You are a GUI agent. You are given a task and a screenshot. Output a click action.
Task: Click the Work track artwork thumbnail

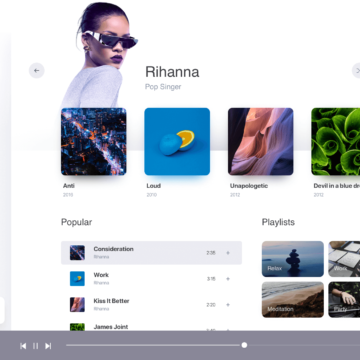(77, 279)
